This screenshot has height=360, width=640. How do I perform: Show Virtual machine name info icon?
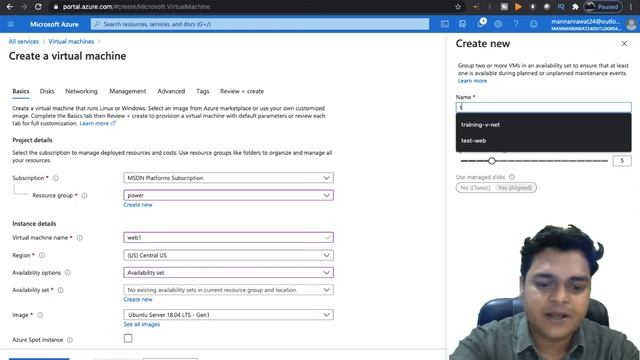[80, 238]
